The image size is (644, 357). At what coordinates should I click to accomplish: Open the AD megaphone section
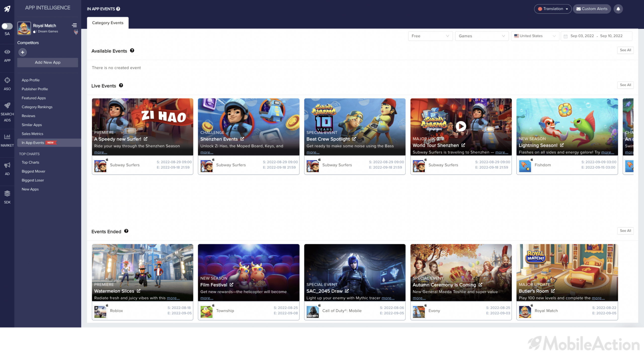(x=7, y=169)
